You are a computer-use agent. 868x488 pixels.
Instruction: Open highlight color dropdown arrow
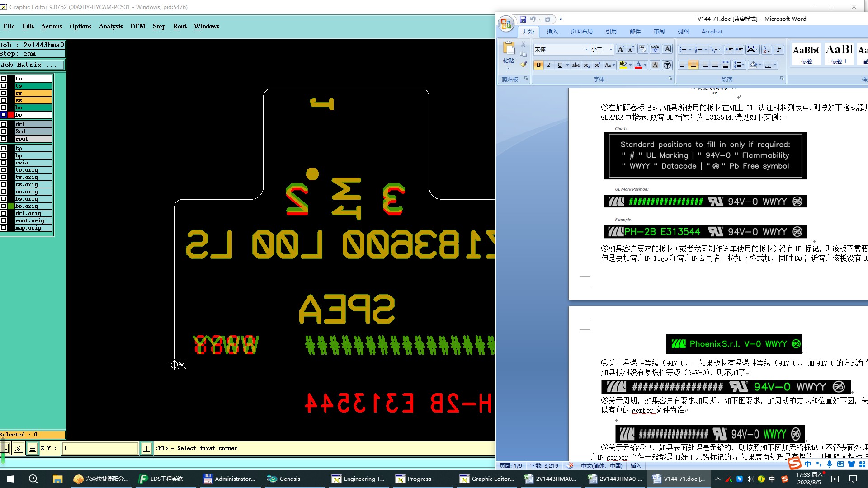[630, 65]
